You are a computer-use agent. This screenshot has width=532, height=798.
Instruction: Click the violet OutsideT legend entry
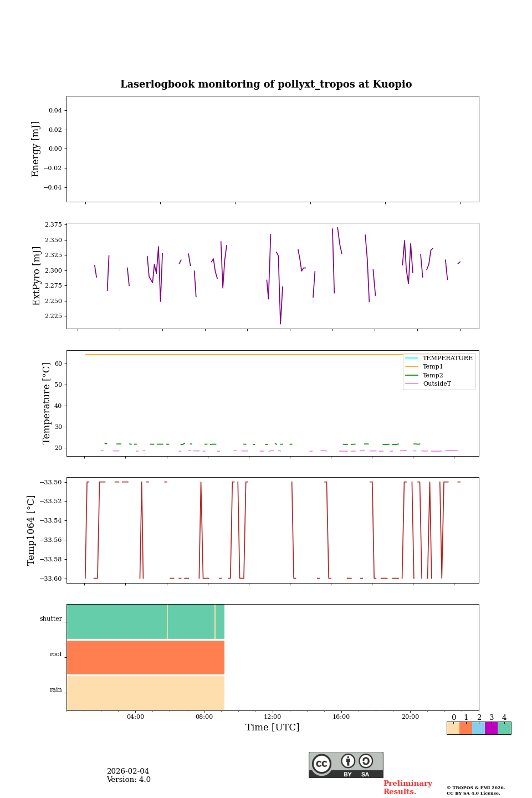tap(436, 383)
